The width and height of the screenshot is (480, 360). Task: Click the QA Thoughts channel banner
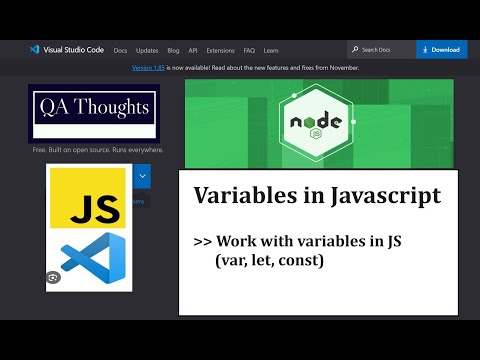[x=94, y=113]
